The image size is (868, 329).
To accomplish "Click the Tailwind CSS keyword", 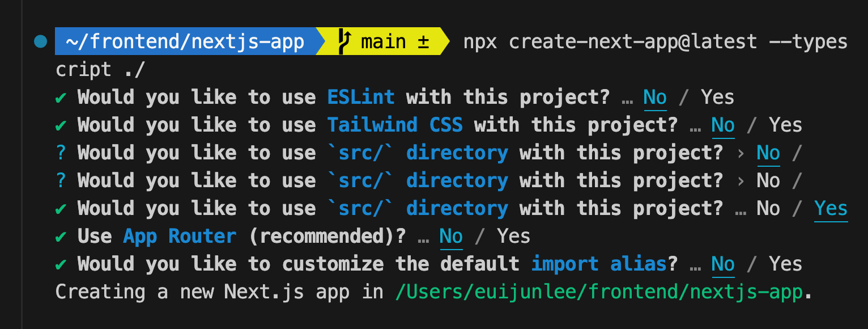I will 395,125.
